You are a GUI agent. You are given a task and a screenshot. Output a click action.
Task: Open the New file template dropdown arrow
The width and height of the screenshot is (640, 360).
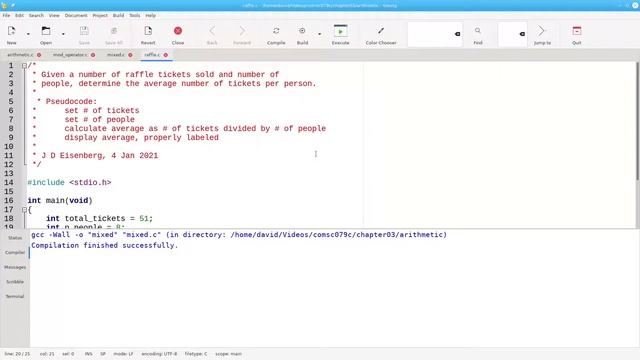point(28,34)
